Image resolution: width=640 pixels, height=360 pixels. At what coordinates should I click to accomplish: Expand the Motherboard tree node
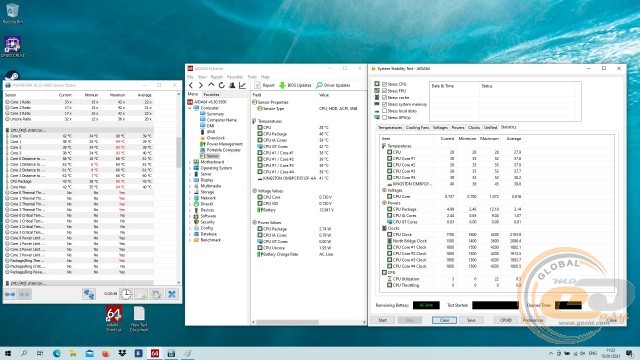click(x=190, y=162)
